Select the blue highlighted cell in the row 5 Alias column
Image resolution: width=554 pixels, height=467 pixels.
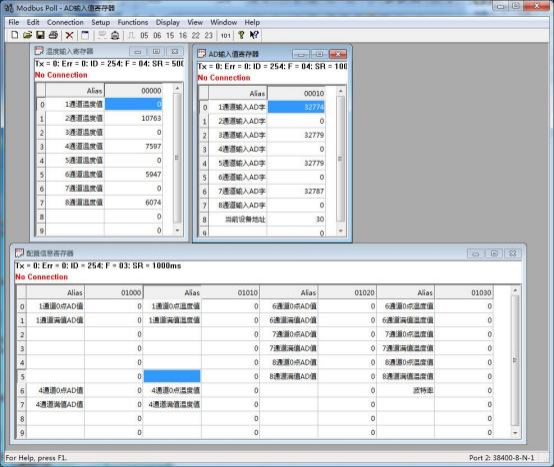pos(172,376)
